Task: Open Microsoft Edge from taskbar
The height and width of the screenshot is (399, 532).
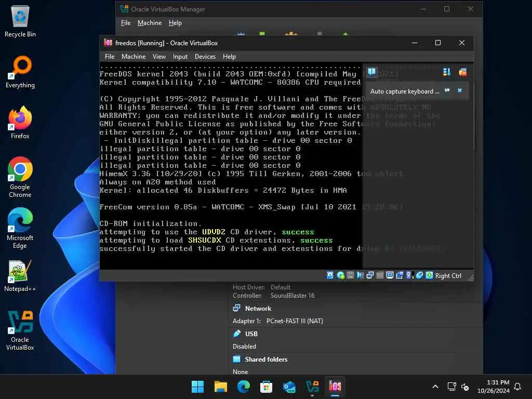Action: click(x=243, y=387)
